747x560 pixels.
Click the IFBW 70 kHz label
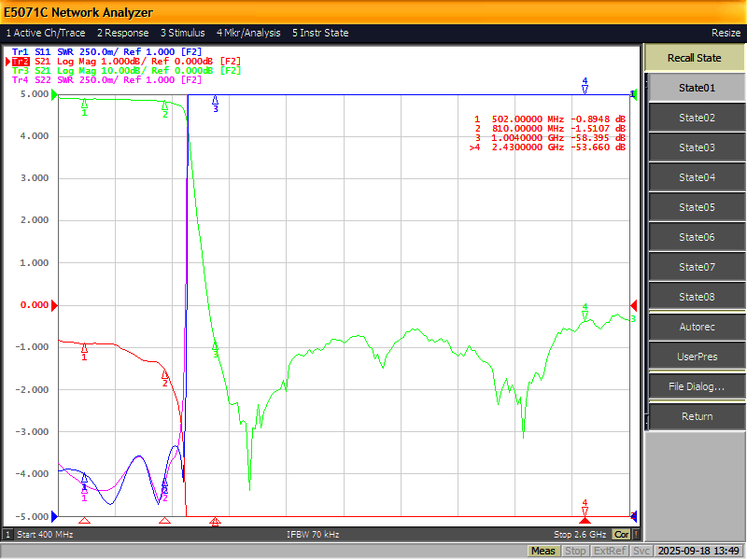click(313, 534)
